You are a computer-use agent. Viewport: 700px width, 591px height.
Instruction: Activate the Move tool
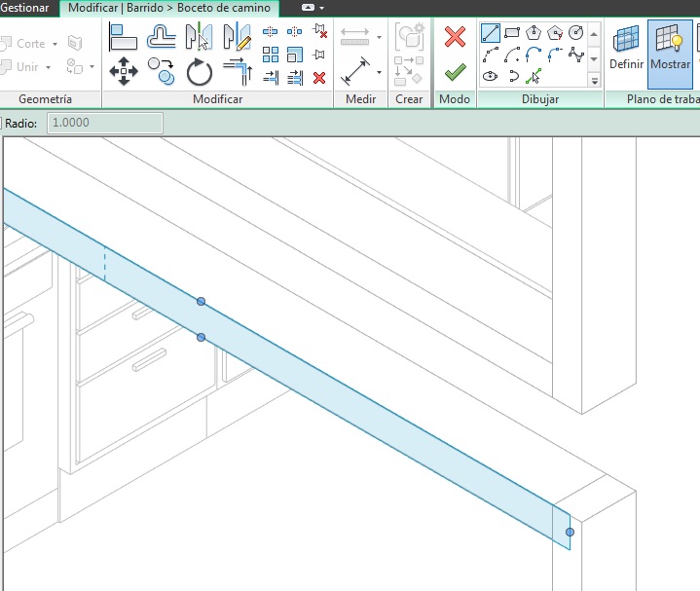click(x=123, y=71)
